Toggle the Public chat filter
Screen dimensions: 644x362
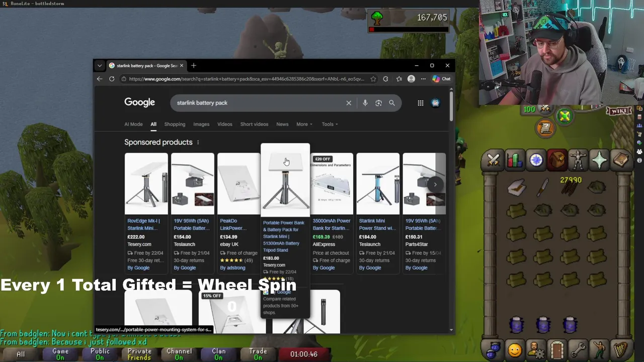100,354
